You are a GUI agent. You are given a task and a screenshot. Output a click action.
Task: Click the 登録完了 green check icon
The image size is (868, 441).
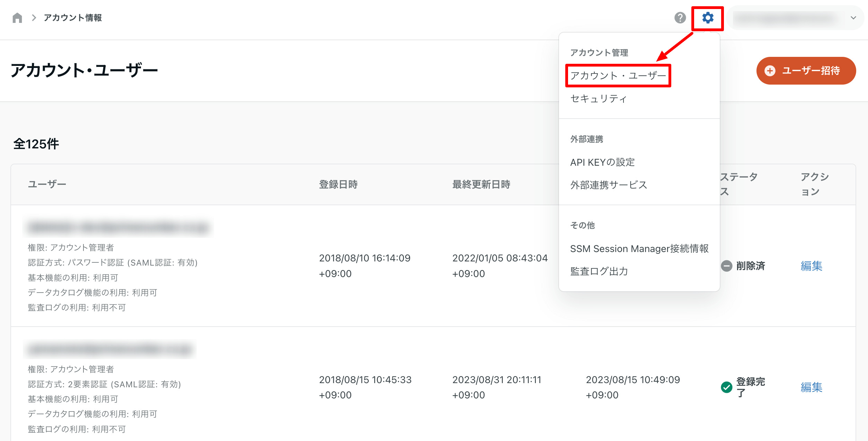pyautogui.click(x=726, y=387)
